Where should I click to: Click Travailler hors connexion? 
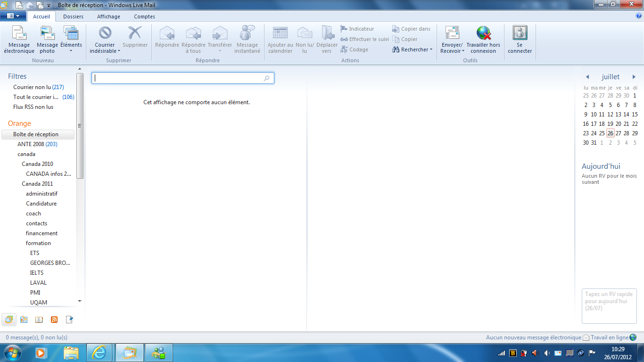click(483, 39)
